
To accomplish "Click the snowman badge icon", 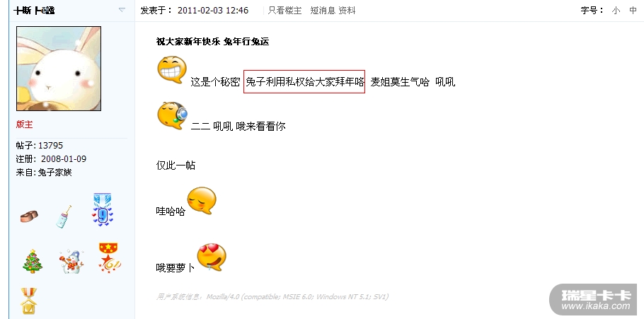I will coord(71,262).
